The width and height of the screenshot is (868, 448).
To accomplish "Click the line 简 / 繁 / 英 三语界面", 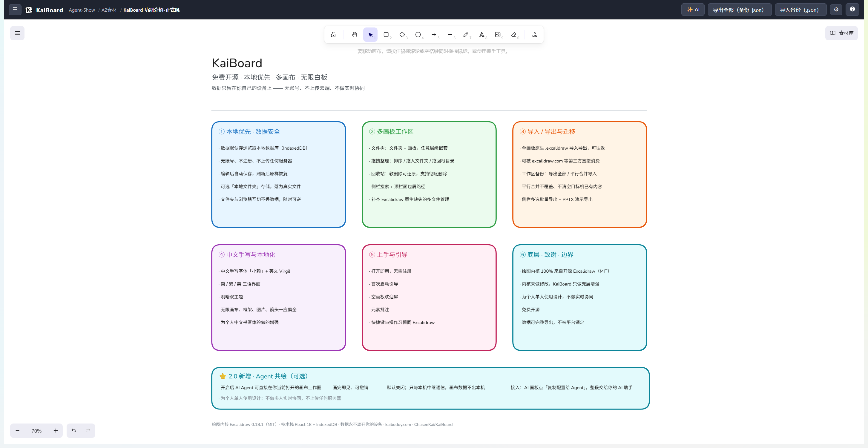I will (239, 284).
